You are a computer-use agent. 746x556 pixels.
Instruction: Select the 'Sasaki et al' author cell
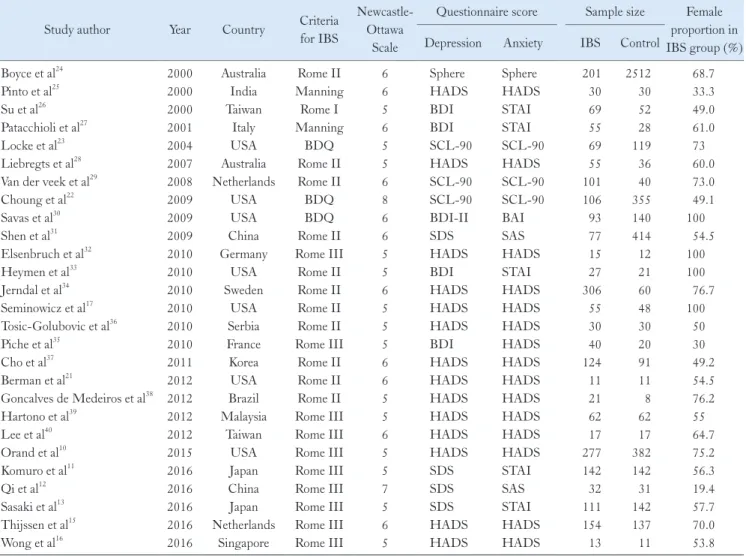(x=33, y=507)
